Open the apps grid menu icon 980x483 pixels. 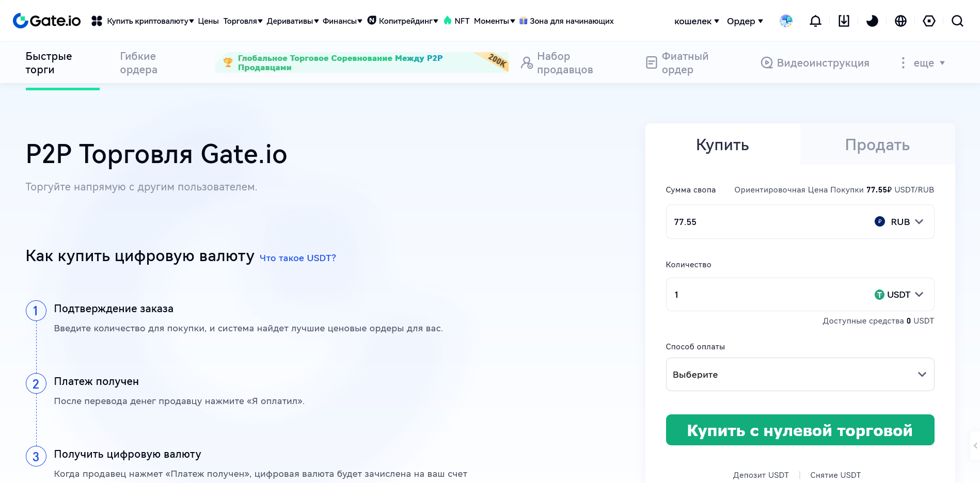97,21
